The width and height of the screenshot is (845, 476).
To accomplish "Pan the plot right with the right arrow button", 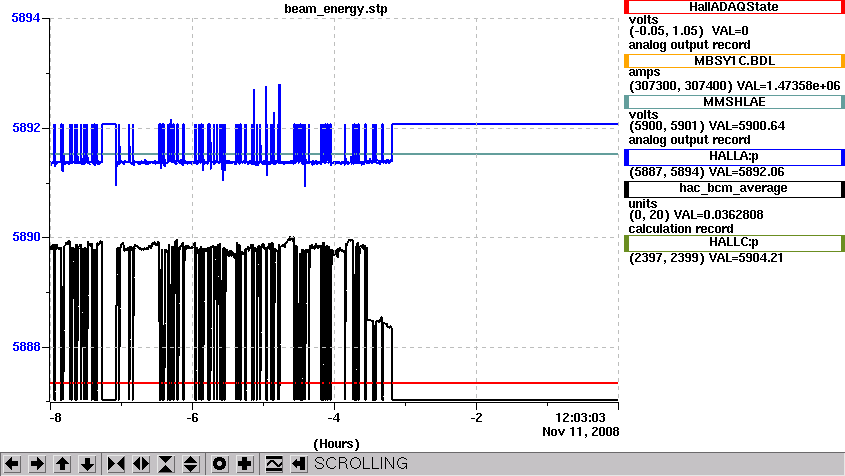I will (x=37, y=464).
